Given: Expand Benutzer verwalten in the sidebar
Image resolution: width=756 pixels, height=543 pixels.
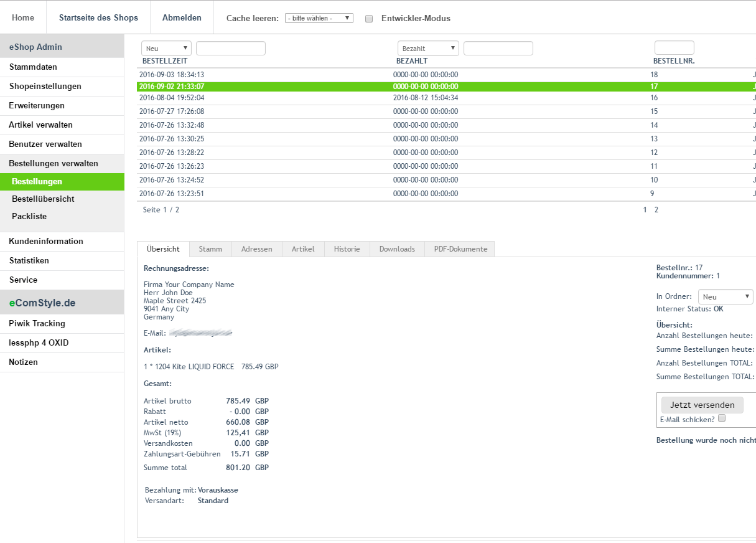Looking at the screenshot, I should tap(62, 144).
